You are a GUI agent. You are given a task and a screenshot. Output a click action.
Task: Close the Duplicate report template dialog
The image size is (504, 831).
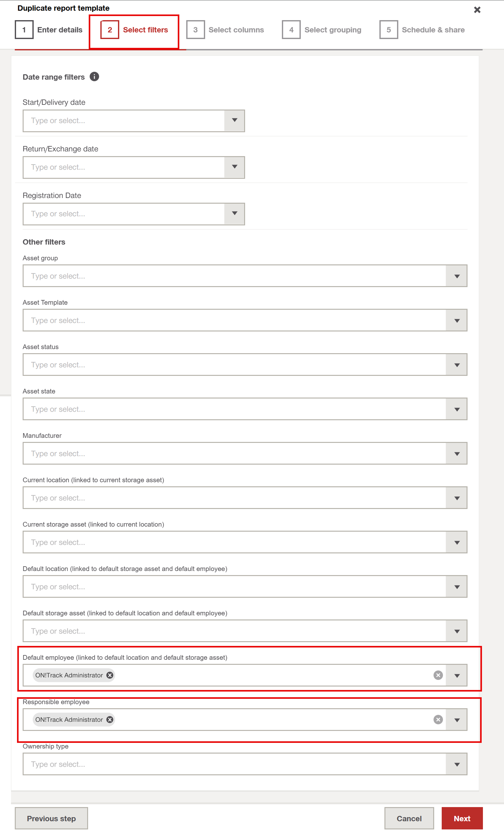477,10
